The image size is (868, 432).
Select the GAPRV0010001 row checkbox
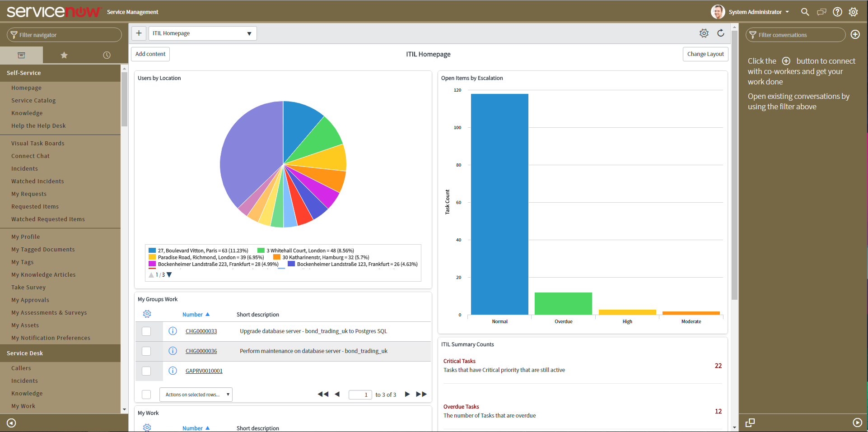click(146, 371)
